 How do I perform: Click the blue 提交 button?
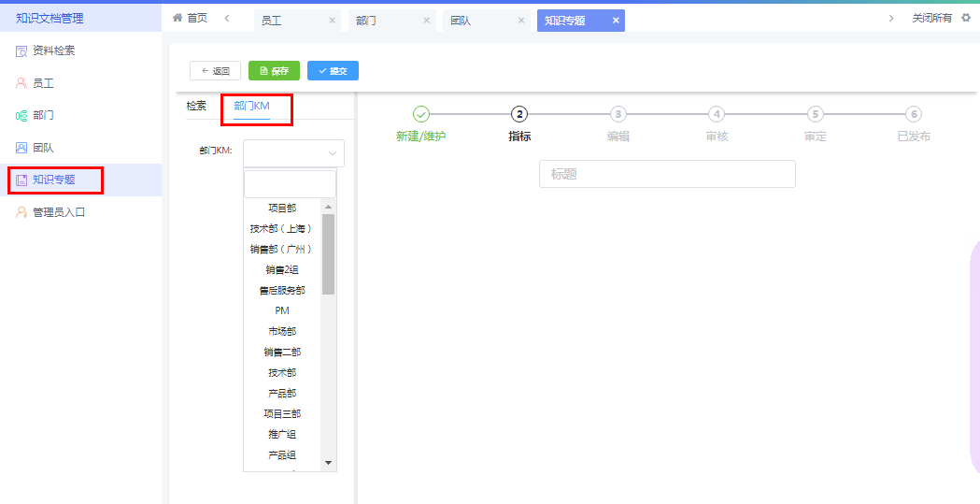coord(333,71)
